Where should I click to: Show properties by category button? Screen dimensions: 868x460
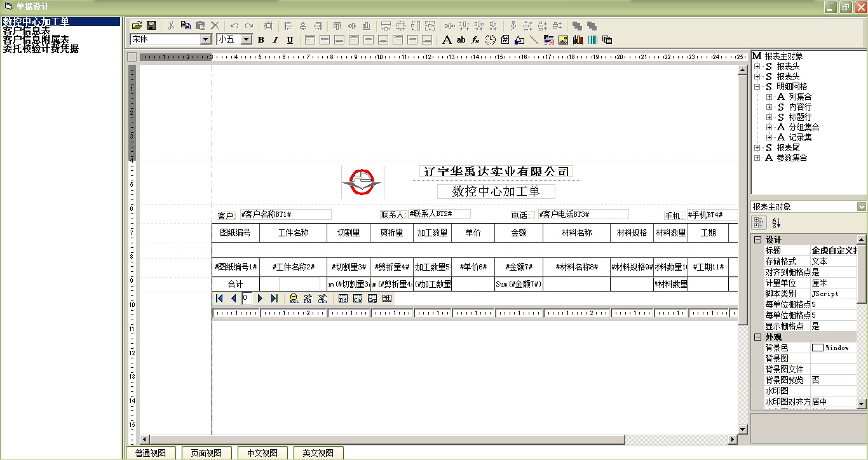(x=759, y=222)
